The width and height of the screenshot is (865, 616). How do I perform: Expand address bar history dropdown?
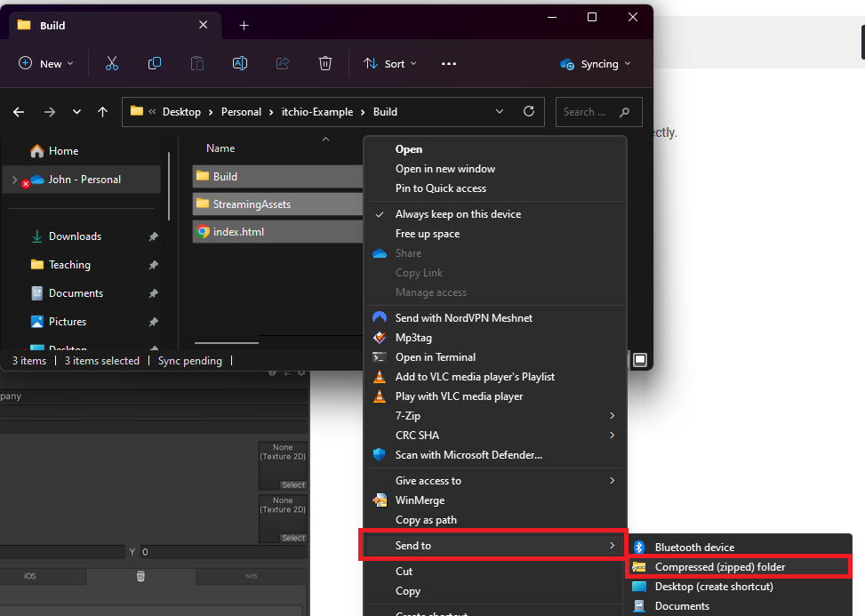(500, 111)
